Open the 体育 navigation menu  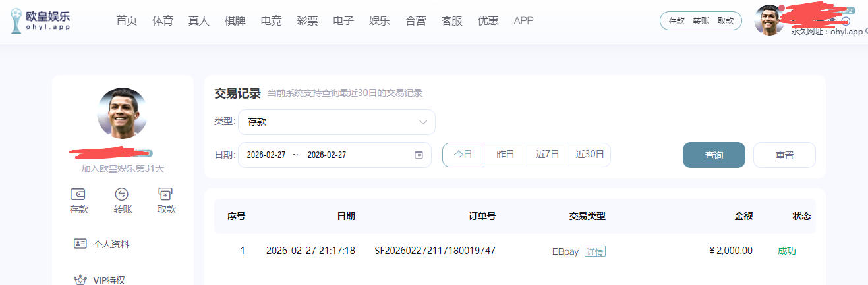tap(162, 20)
